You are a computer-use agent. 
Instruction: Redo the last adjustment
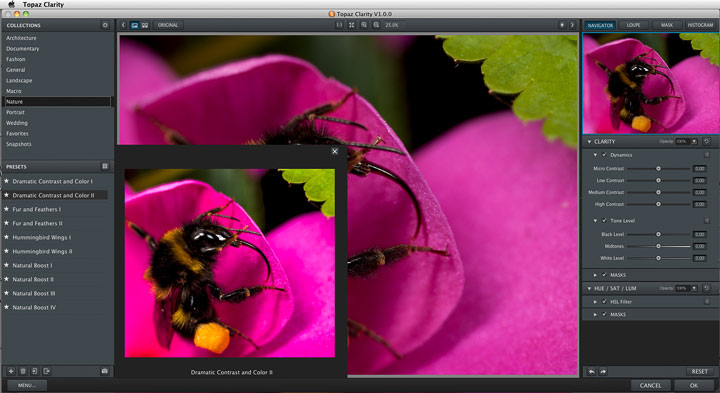[603, 371]
